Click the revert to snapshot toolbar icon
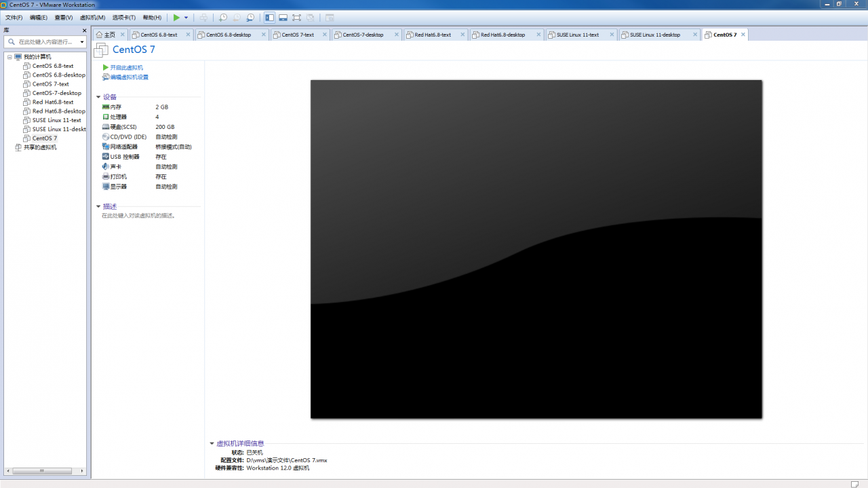This screenshot has height=488, width=868. [x=237, y=18]
